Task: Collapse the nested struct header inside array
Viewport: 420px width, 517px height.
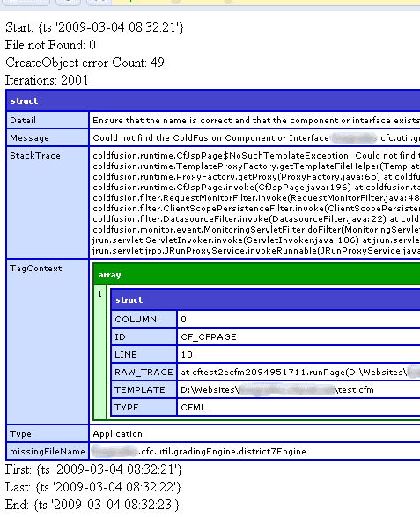Action: coord(265,299)
